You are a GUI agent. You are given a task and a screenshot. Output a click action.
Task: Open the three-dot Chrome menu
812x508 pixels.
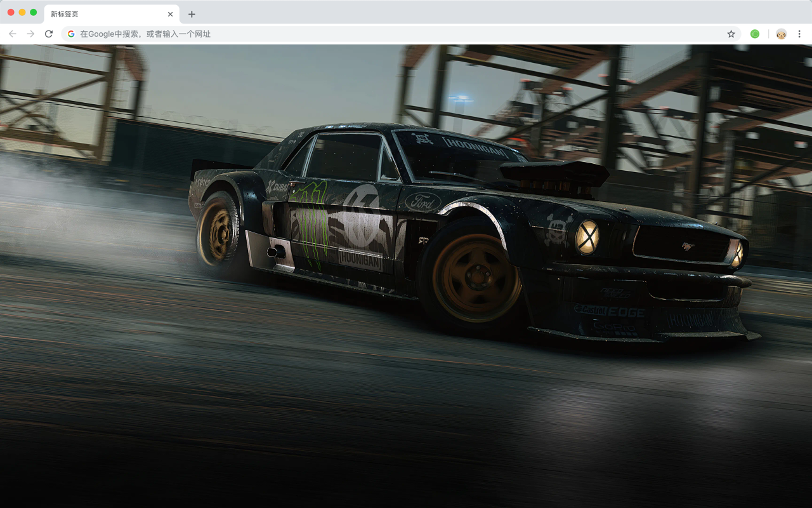pos(799,34)
